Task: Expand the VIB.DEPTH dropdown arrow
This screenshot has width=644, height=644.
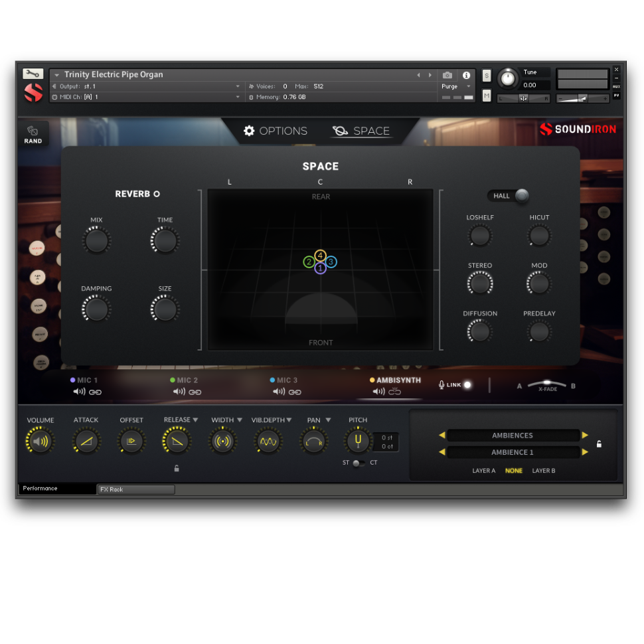Action: point(289,420)
